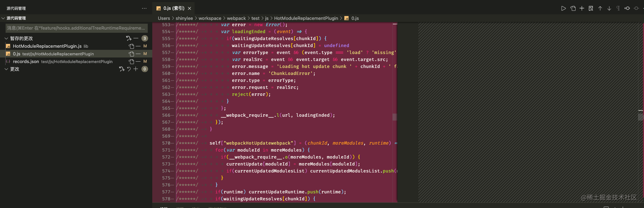644x208 pixels.
Task: Unstage 0.js with the minus icon
Action: pos(138,54)
